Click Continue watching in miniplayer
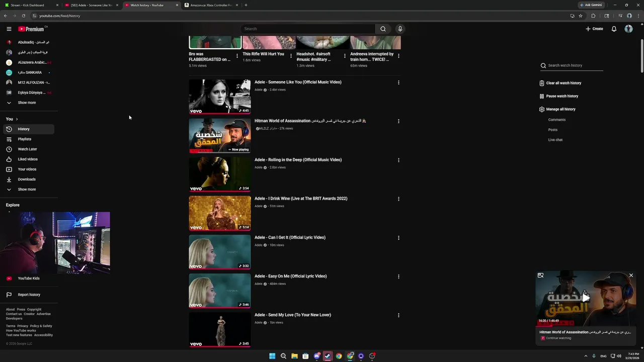Image resolution: width=644 pixels, height=362 pixels. point(558,338)
